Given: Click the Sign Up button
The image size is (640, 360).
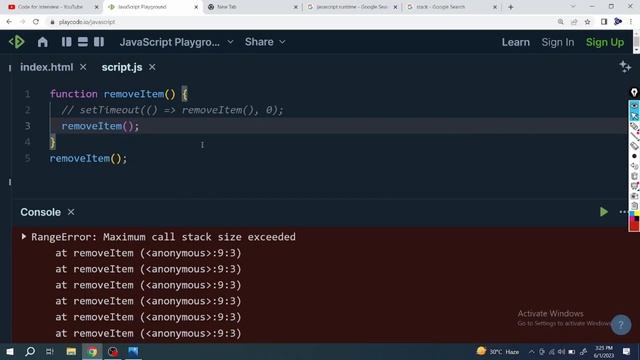Looking at the screenshot, I should click(605, 42).
